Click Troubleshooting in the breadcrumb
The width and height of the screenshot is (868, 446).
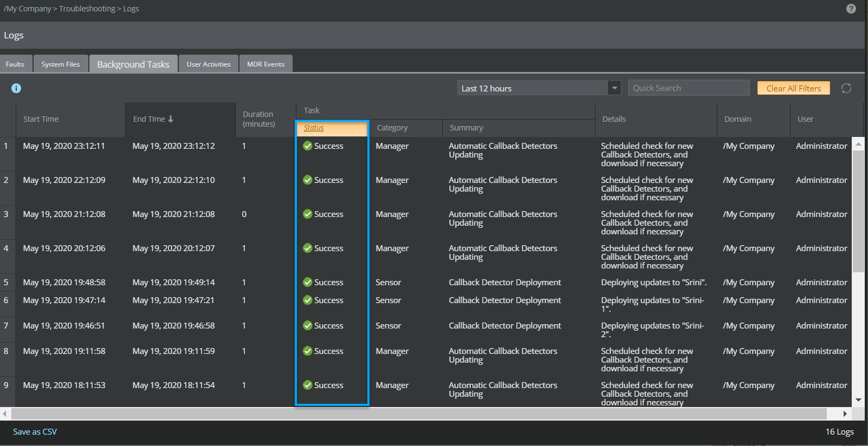click(x=87, y=9)
